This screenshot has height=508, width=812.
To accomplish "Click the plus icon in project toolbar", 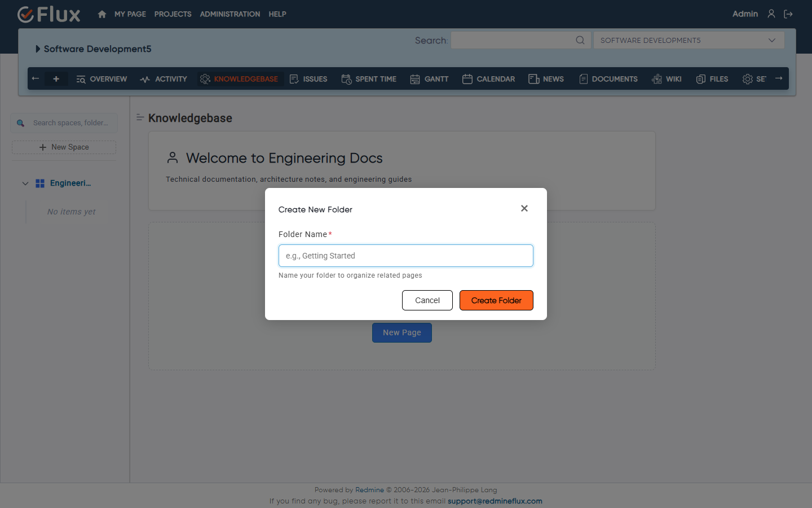I will point(56,79).
